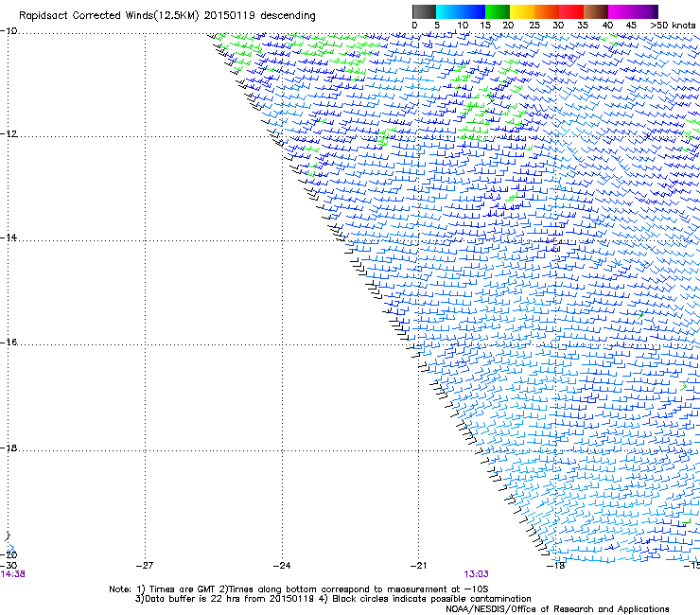Select the longitude axis label -21
Screen dimensions: 700x615
coord(418,566)
